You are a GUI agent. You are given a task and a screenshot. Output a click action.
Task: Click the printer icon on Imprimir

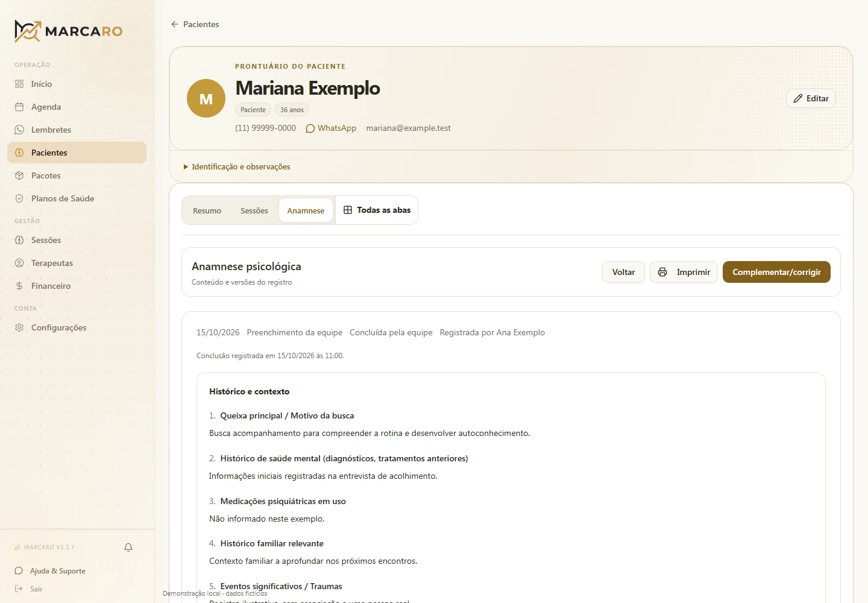click(662, 272)
